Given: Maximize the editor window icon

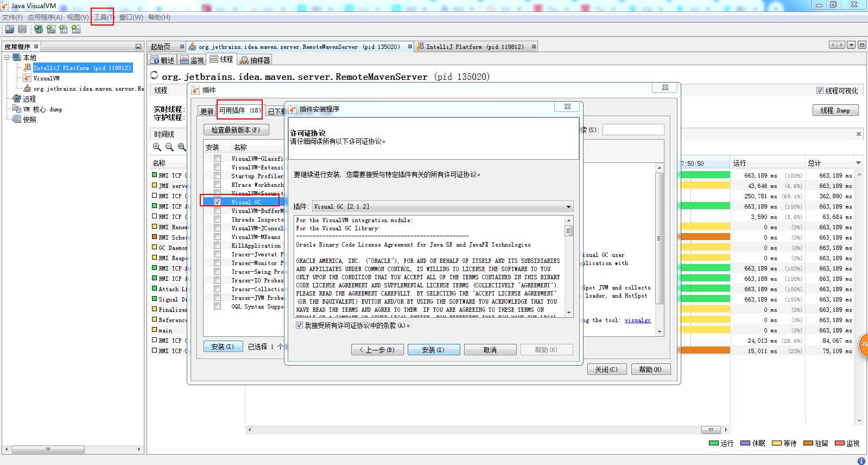Looking at the screenshot, I should click(861, 45).
